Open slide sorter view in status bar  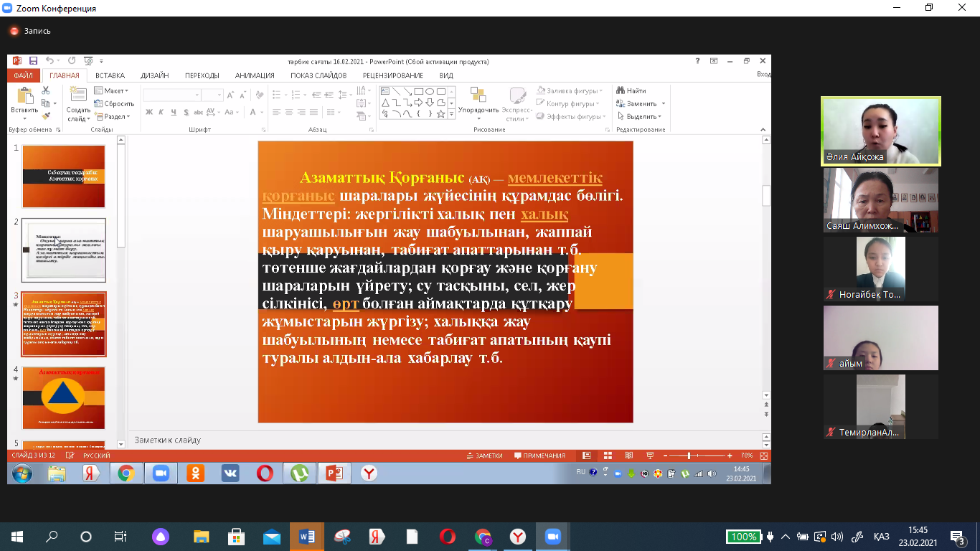608,456
